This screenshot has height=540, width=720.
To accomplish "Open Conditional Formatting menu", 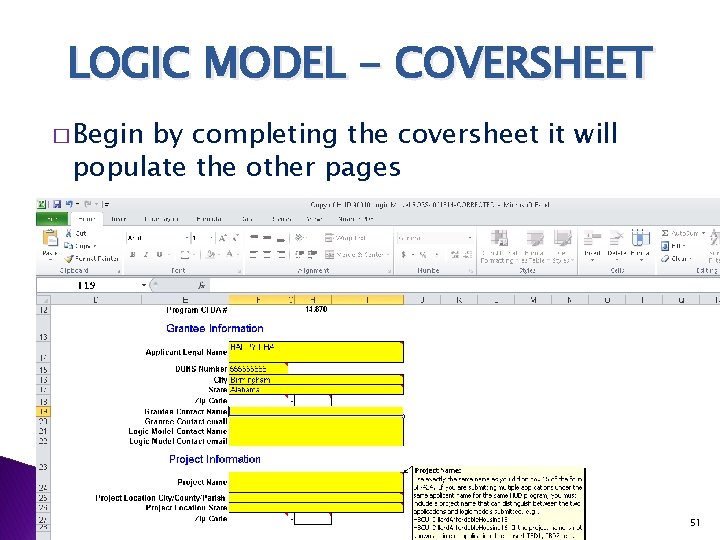I will point(500,247).
